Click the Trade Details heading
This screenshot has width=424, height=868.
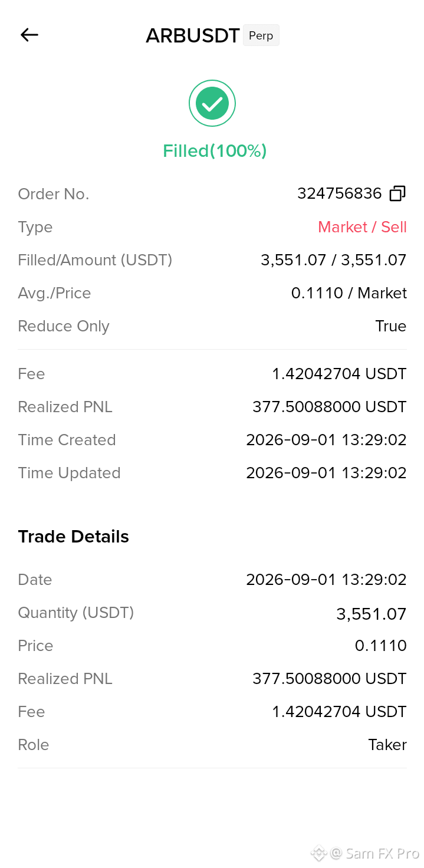click(x=74, y=537)
